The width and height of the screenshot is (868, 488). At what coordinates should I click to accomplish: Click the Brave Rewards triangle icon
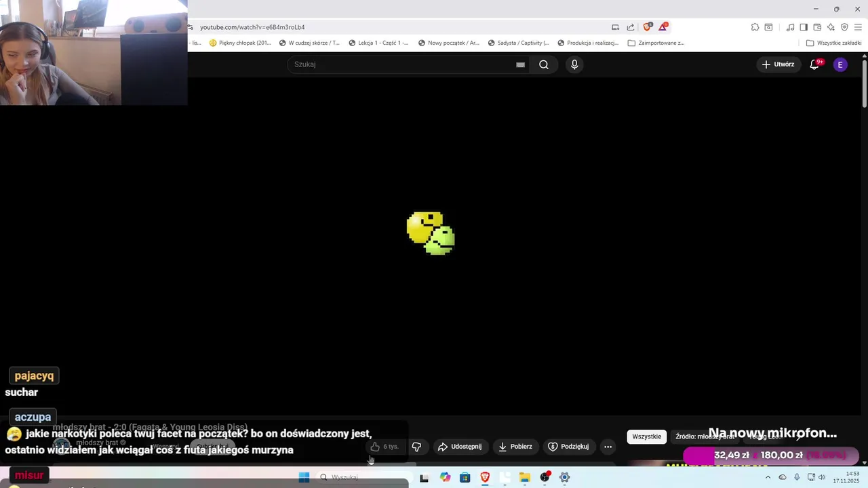[663, 27]
